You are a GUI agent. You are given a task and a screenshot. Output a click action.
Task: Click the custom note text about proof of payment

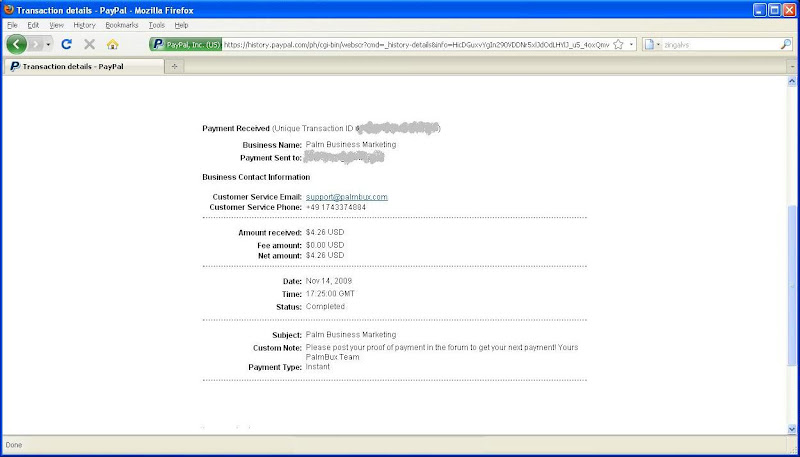tap(442, 352)
